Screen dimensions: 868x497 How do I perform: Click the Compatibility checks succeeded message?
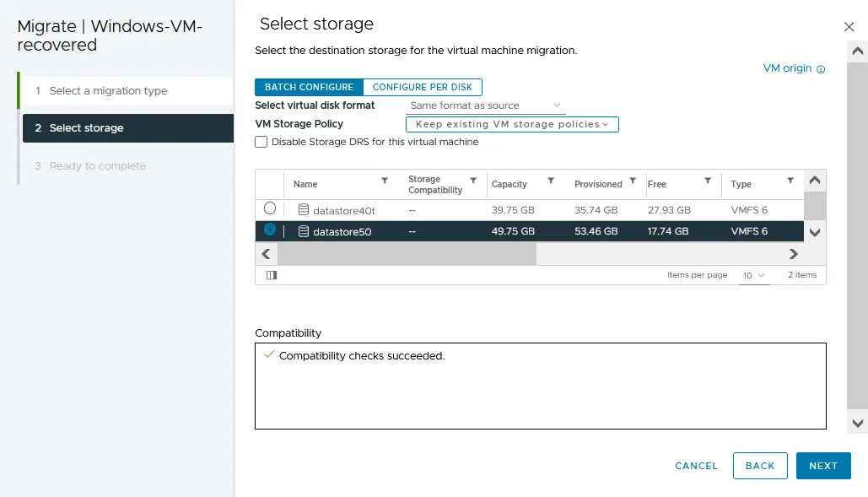click(362, 356)
